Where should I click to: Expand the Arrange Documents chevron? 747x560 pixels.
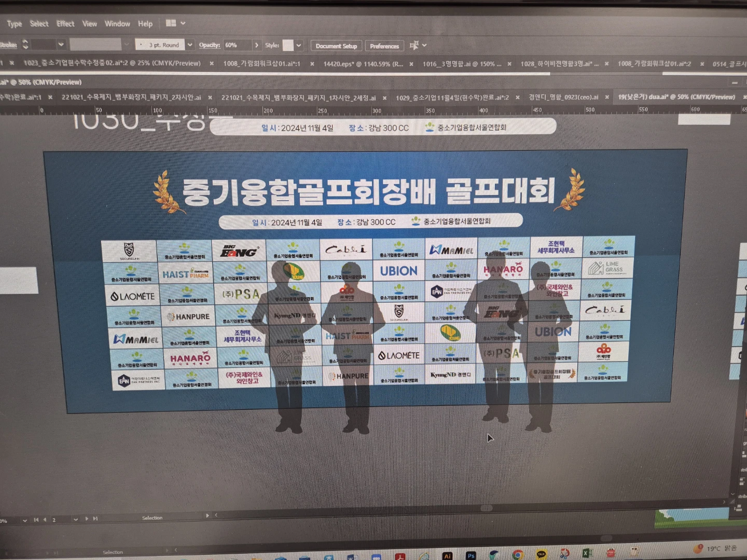183,23
